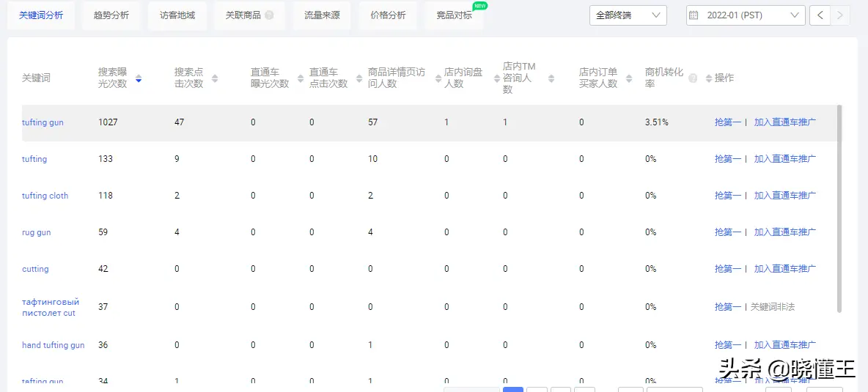Open calendar icon in date picker
868x392 pixels.
[694, 15]
